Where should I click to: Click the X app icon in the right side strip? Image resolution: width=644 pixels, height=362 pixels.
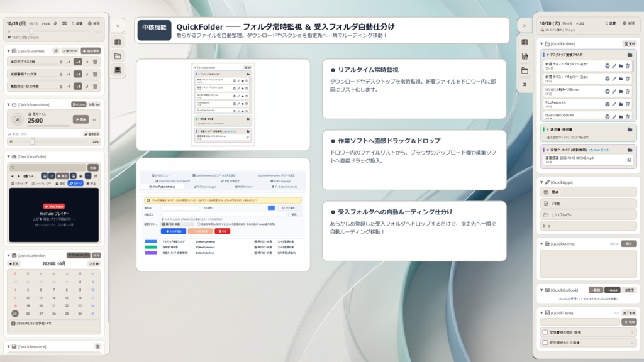[x=525, y=85]
